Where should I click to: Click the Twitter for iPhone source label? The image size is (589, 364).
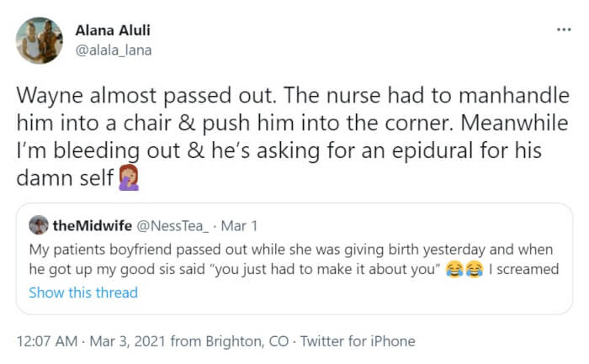358,341
